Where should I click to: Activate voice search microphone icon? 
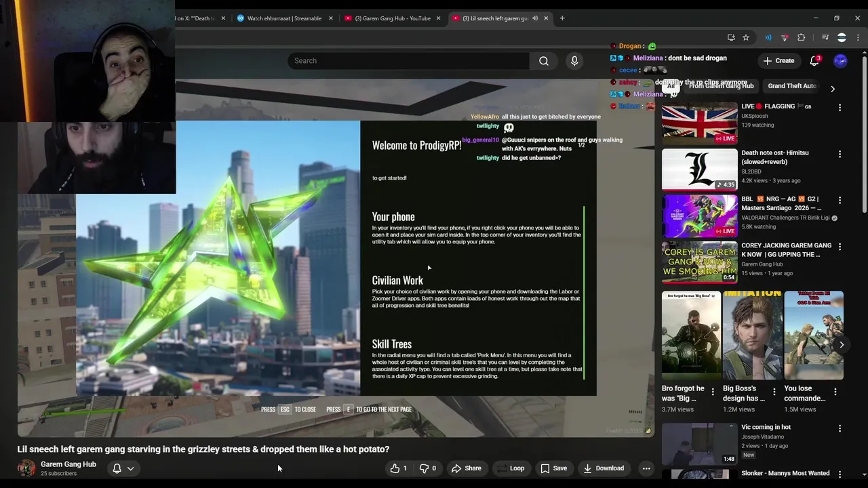[x=574, y=61]
